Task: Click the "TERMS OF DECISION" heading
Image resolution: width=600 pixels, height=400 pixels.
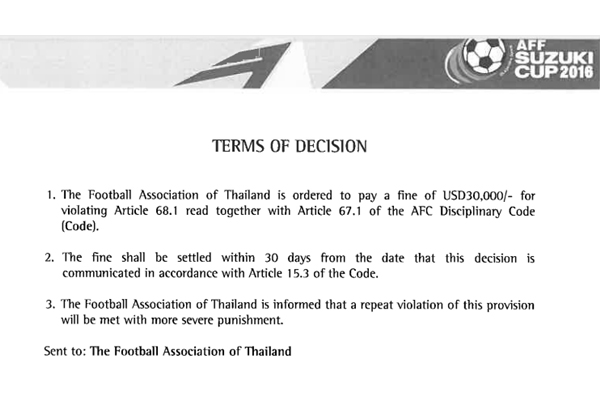Action: (290, 146)
